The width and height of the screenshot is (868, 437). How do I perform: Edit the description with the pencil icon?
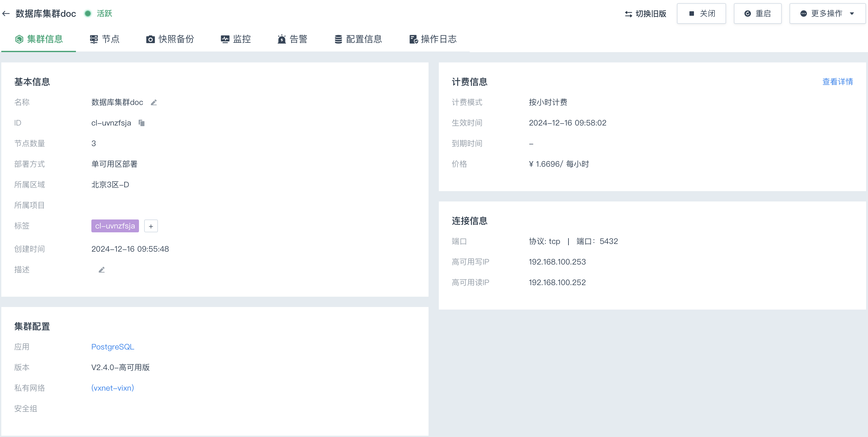(x=101, y=270)
